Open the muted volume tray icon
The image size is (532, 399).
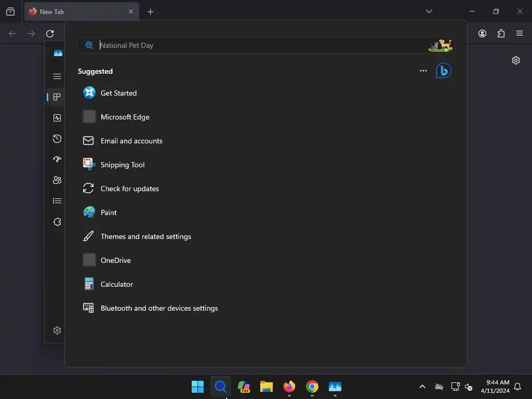pyautogui.click(x=469, y=387)
